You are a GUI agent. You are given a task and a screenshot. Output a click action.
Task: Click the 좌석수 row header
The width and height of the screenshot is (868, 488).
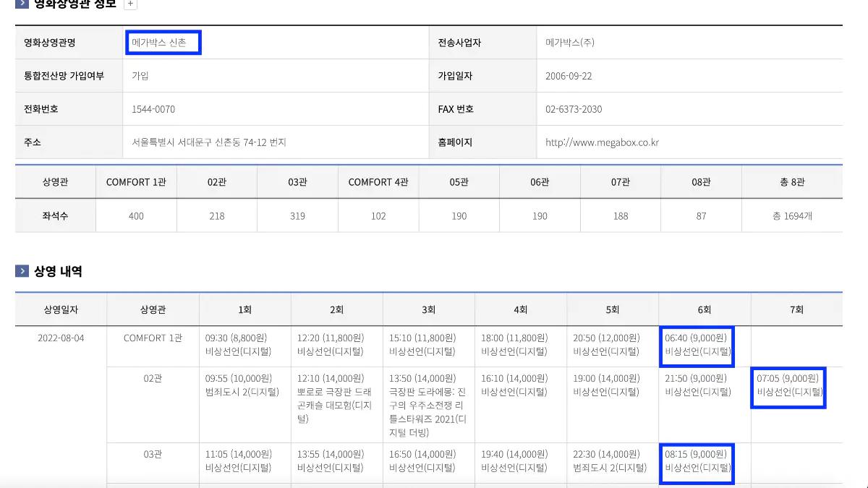pos(55,216)
